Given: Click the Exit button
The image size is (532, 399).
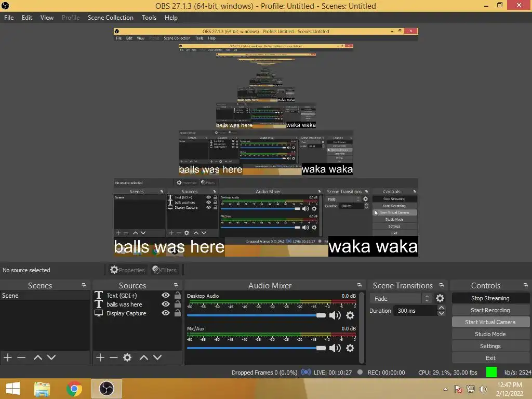Looking at the screenshot, I should 490,358.
